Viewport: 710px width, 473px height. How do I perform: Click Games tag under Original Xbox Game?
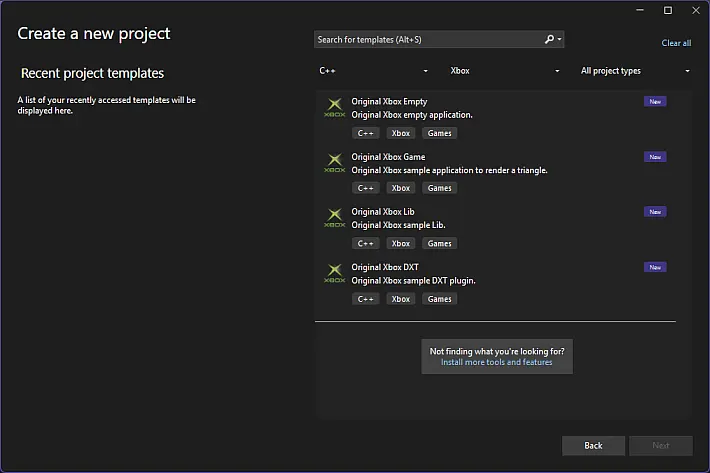pyautogui.click(x=439, y=188)
